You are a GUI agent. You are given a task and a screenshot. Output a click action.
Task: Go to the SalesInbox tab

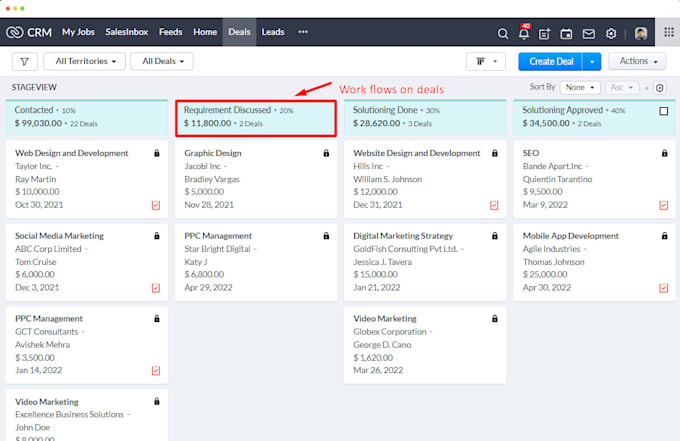pos(127,32)
